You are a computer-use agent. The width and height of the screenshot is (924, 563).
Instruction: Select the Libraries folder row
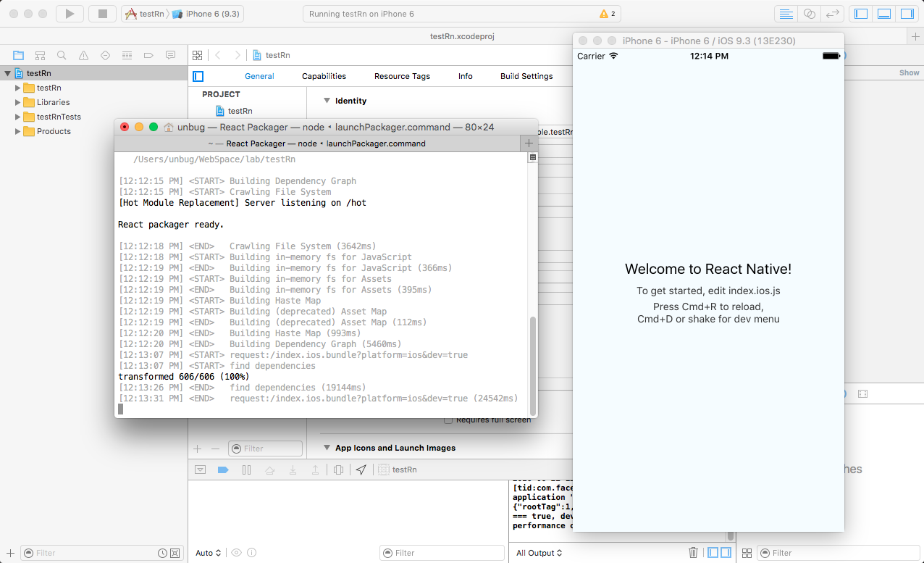click(x=93, y=102)
